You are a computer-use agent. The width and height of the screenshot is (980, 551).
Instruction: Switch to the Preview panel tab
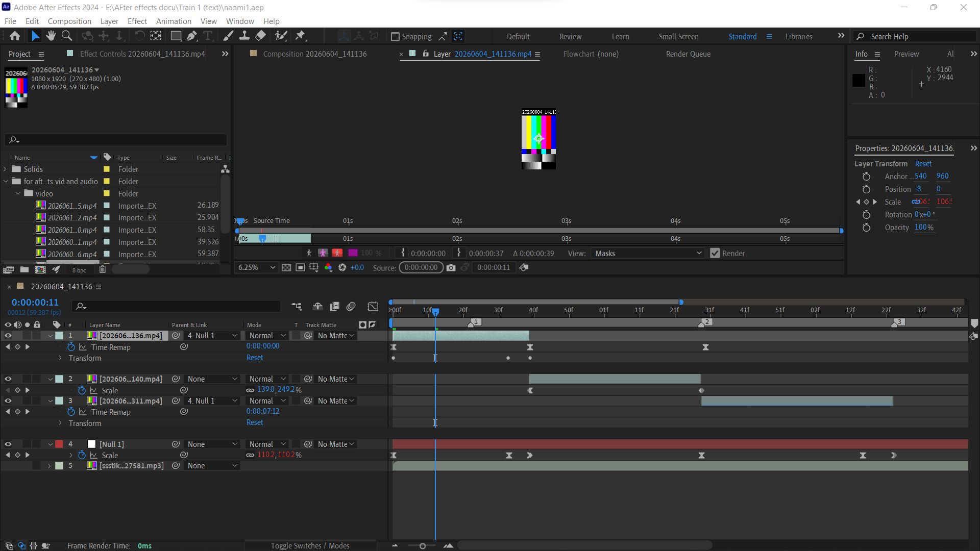pos(906,54)
